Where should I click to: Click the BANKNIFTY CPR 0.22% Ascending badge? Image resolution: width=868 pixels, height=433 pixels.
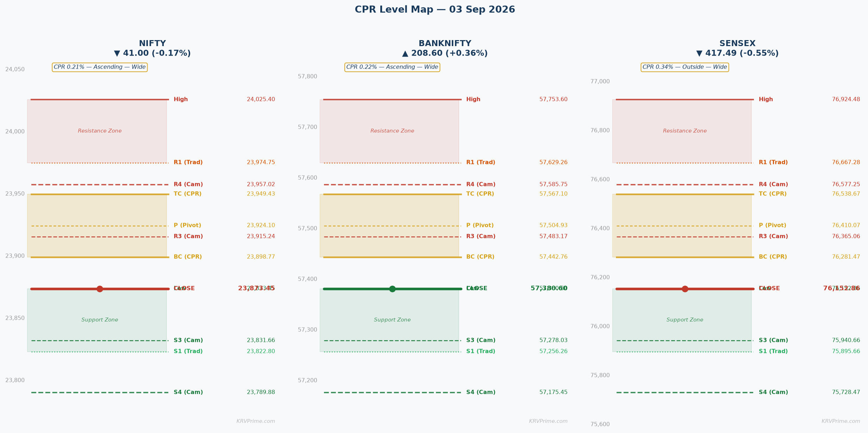point(392,67)
